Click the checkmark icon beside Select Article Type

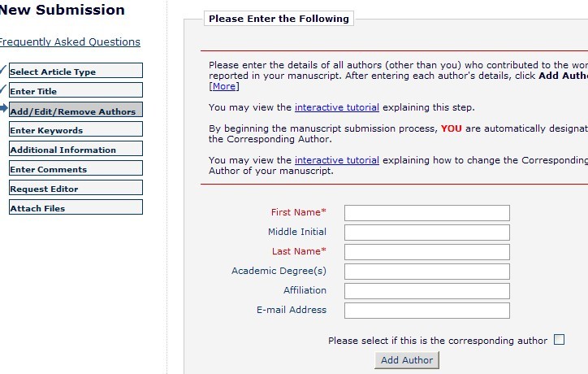point(3,70)
